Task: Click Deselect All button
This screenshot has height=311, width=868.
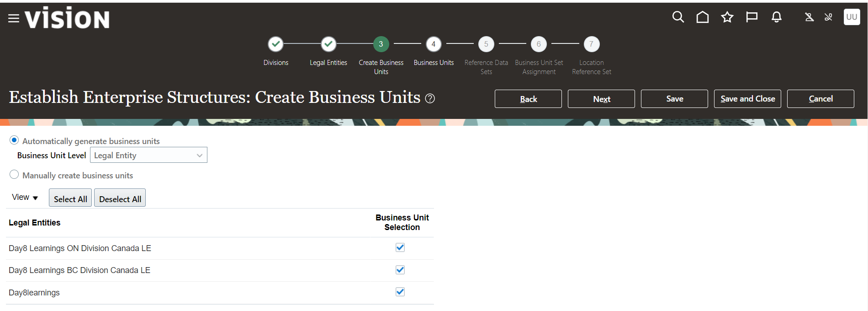Action: 120,198
